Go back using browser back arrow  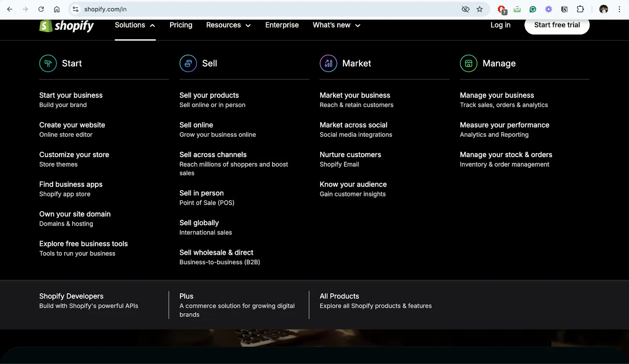(10, 9)
